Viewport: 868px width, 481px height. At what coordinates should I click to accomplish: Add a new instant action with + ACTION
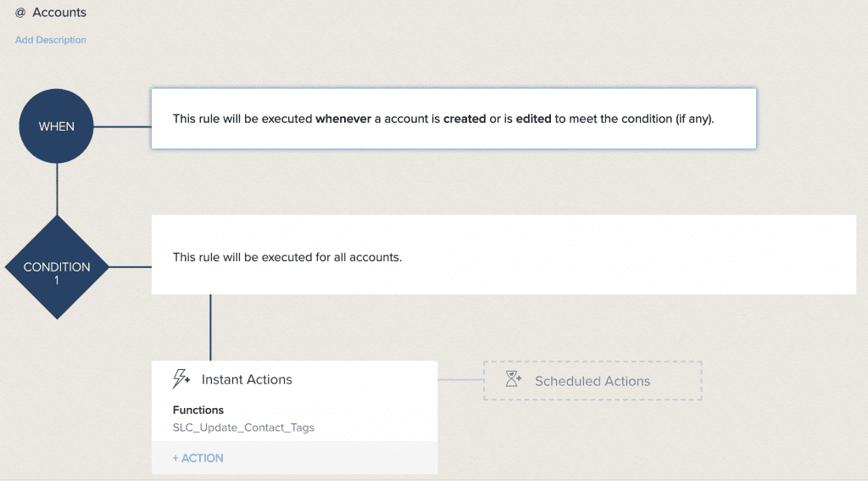198,458
